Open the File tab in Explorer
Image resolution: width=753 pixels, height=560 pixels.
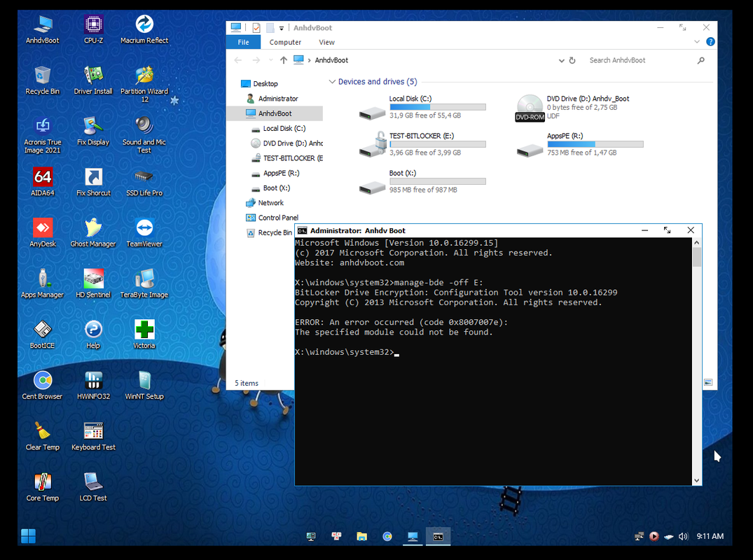point(244,42)
